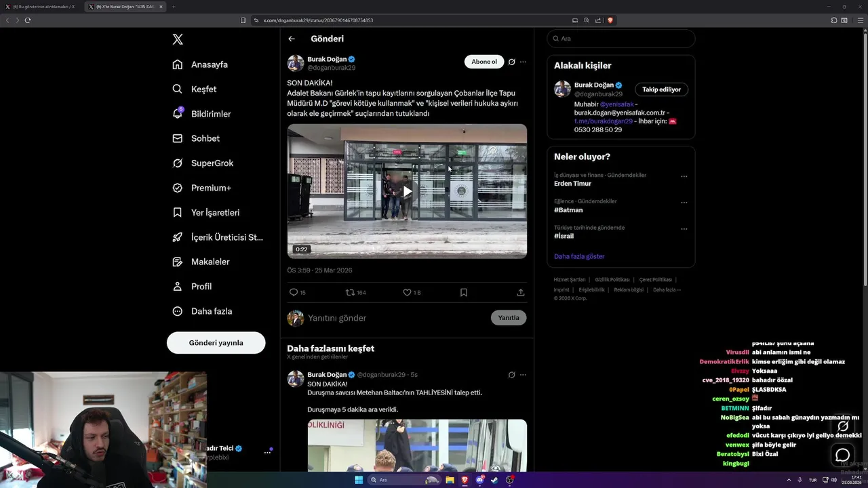Open #İsrail trending topic
868x488 pixels.
(x=564, y=236)
